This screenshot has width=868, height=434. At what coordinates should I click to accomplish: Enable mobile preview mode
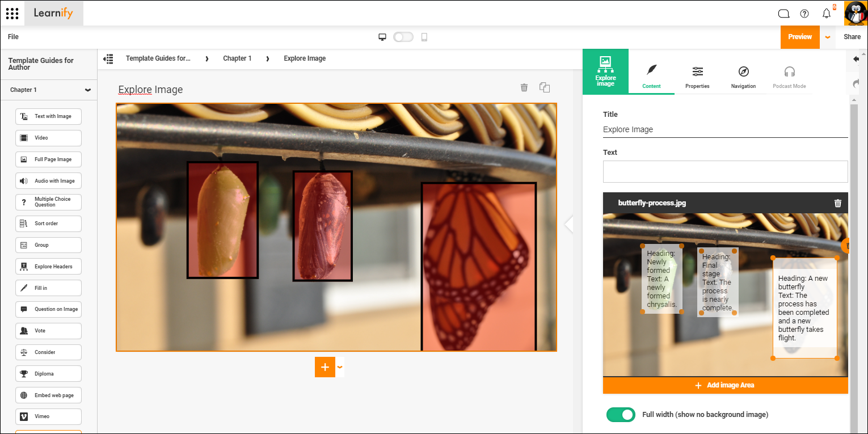424,36
